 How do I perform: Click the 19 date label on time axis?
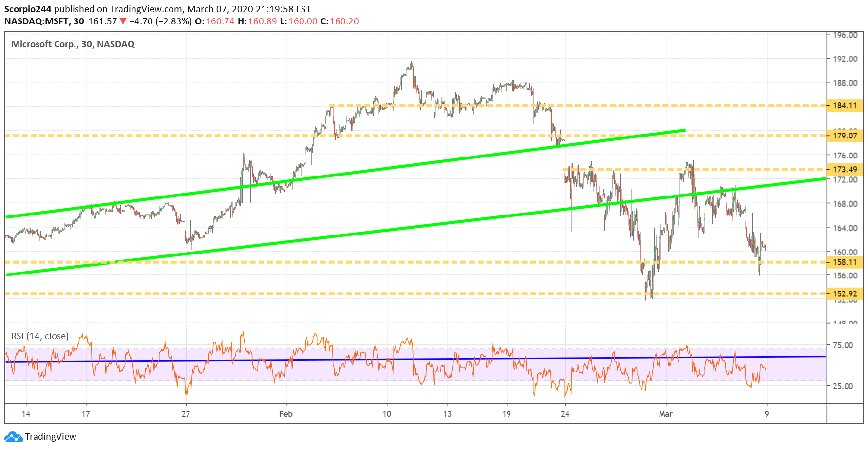[x=507, y=414]
